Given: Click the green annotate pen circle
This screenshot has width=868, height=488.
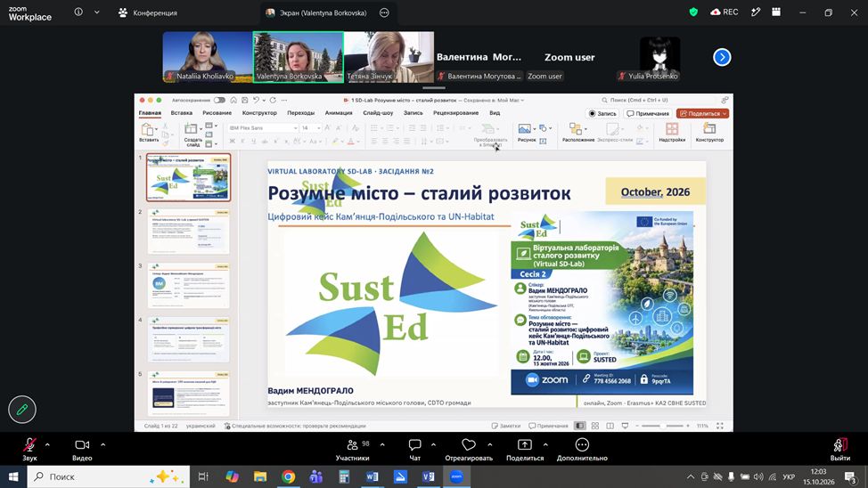Looking at the screenshot, I should click(22, 410).
